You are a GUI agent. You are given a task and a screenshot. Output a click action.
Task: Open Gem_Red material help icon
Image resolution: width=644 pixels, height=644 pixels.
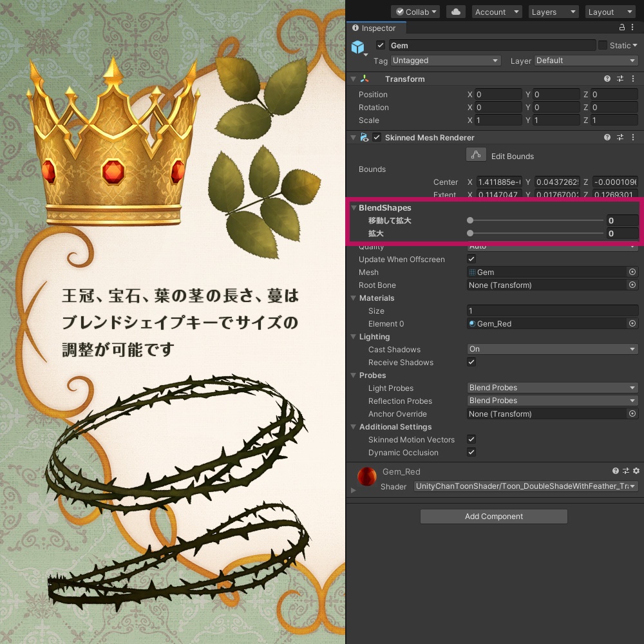pyautogui.click(x=615, y=471)
